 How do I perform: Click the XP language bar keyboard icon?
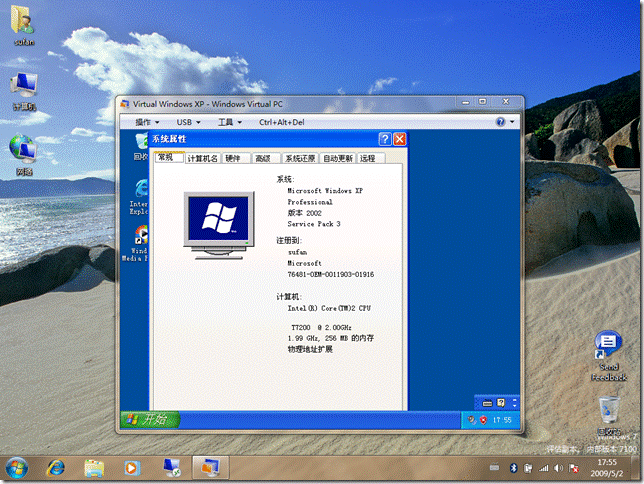487,403
